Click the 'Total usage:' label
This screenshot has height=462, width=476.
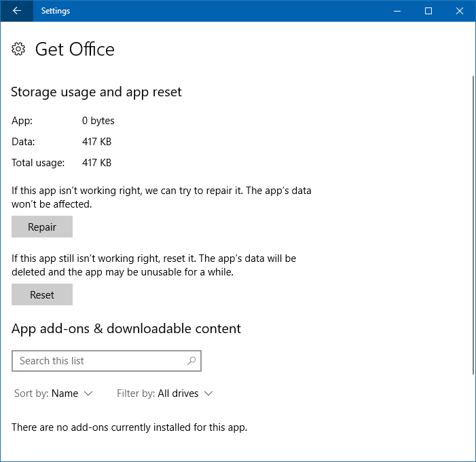[x=38, y=163]
